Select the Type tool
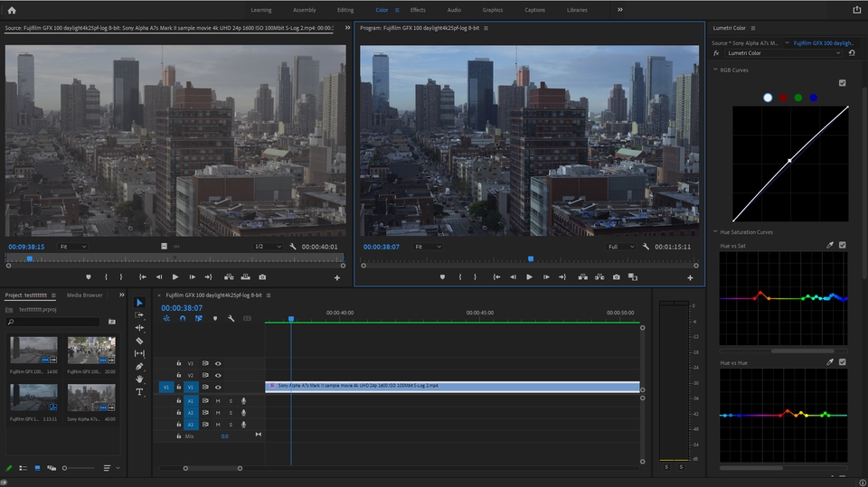The image size is (868, 487). click(x=139, y=392)
